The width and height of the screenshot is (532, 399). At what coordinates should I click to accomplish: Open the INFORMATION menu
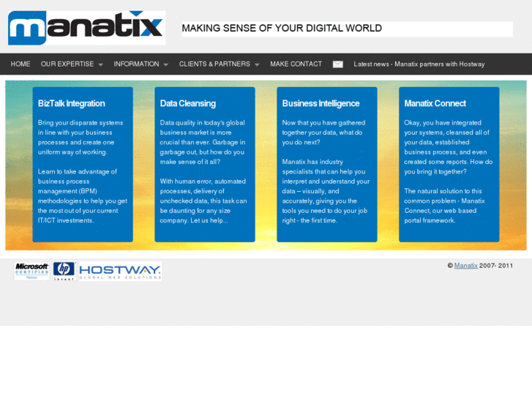pos(136,64)
